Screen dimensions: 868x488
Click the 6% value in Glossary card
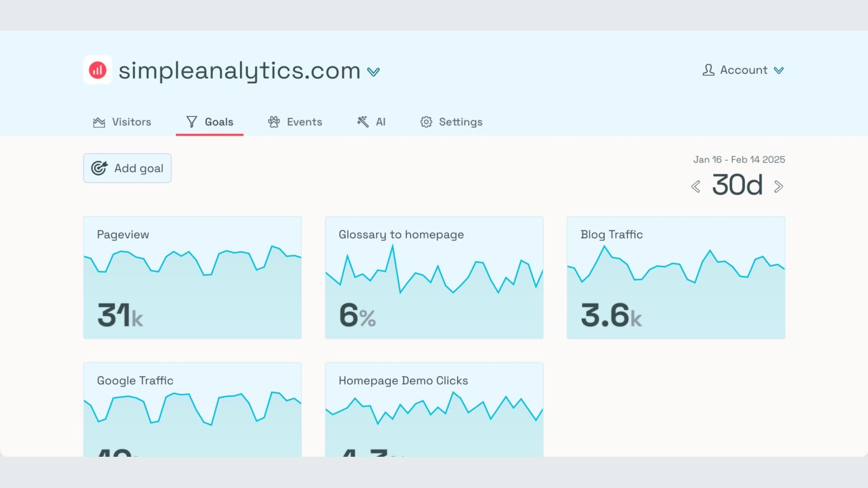coord(357,315)
